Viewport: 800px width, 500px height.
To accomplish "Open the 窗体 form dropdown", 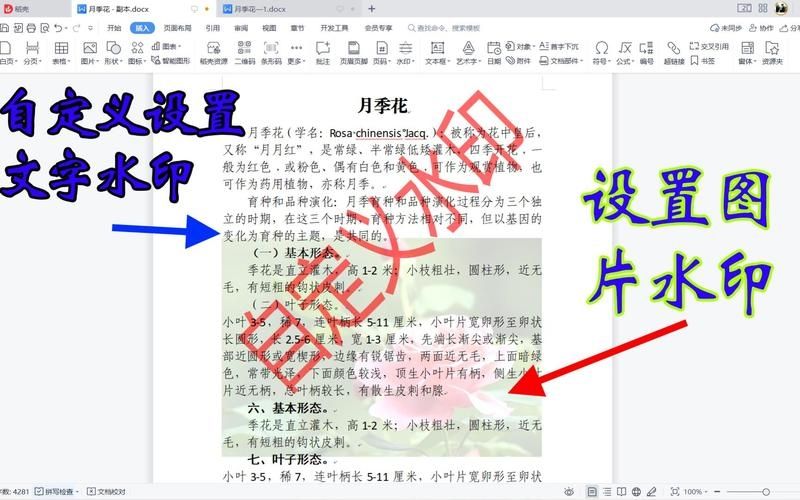I will pos(747,54).
